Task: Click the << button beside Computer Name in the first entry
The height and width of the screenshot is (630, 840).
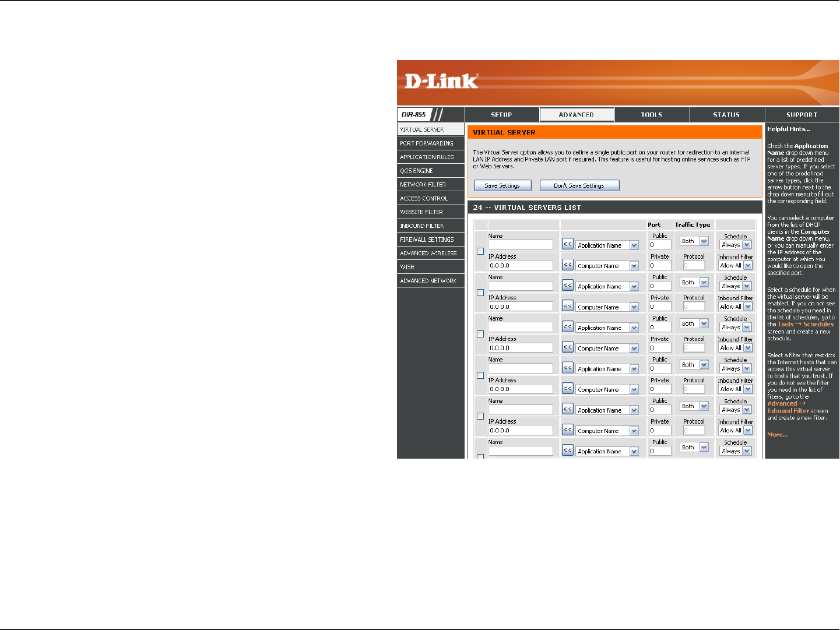Action: (x=567, y=265)
